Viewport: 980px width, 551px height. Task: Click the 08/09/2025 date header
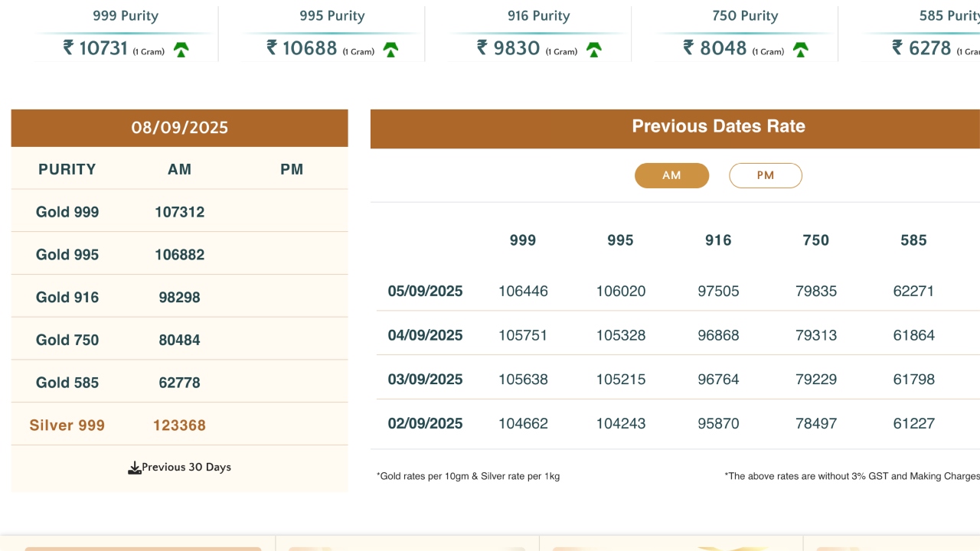[179, 128]
